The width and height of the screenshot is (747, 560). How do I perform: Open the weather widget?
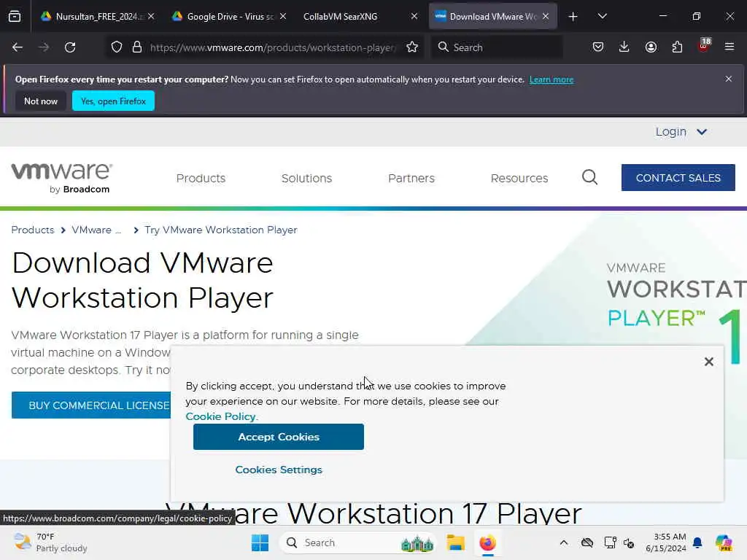point(50,542)
